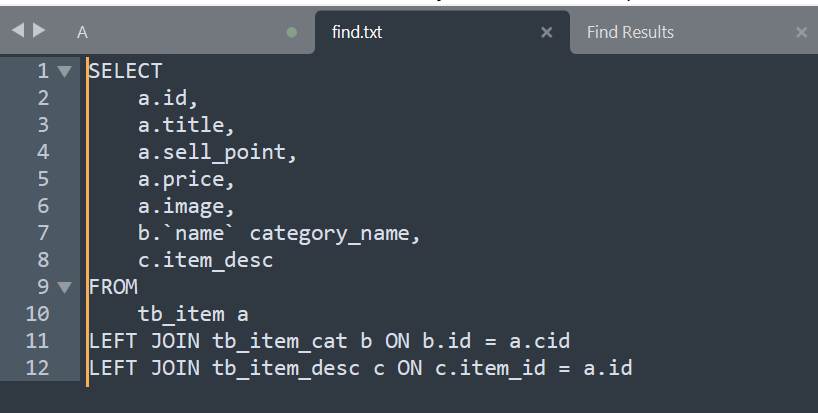Close the Find Results tab
818x413 pixels.
[x=801, y=33]
